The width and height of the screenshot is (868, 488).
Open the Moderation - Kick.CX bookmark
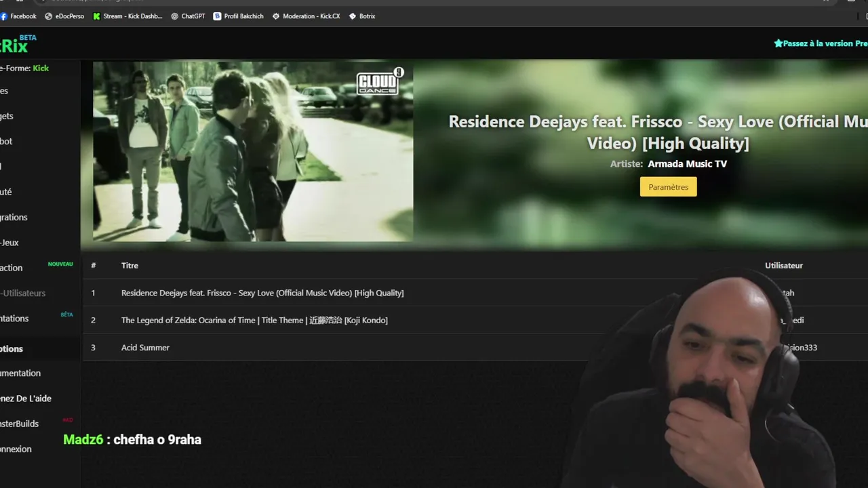click(306, 16)
